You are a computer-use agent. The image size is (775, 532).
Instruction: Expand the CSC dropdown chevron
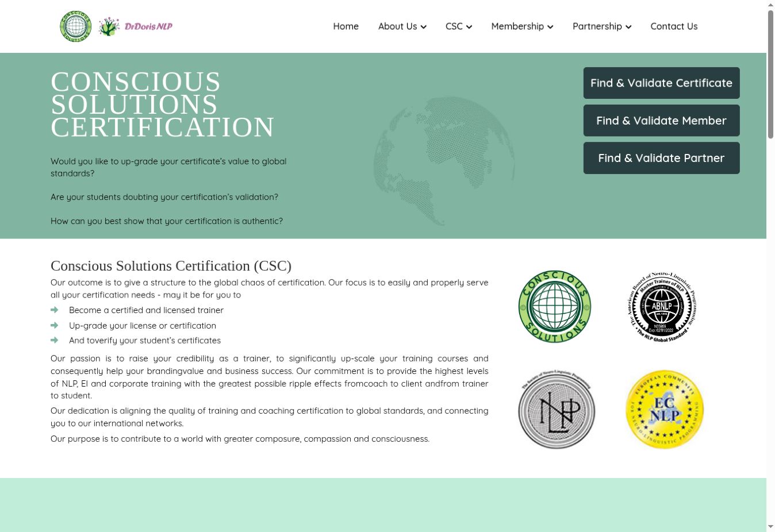point(469,27)
